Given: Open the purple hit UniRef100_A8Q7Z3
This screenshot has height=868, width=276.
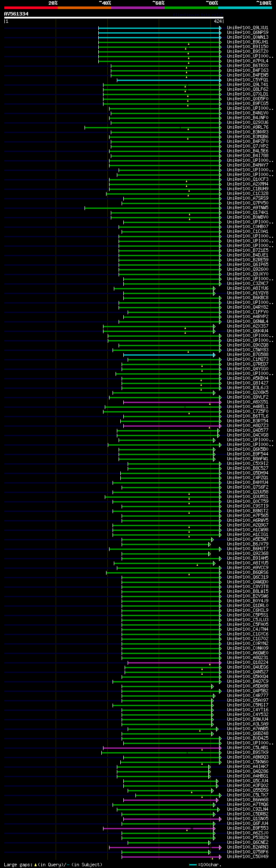Looking at the screenshot, I should coord(248,425).
